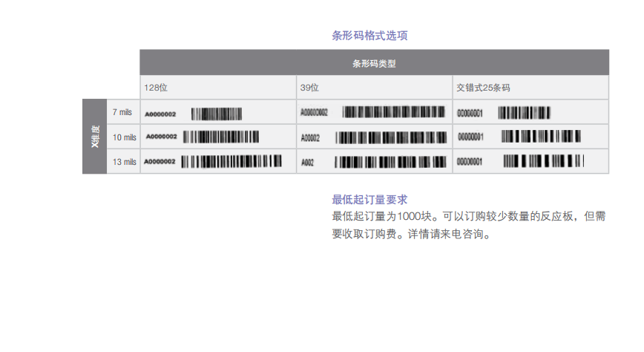This screenshot has width=644, height=352.
Task: Click '00000001' text in the 7 mils row
Action: tap(470, 113)
